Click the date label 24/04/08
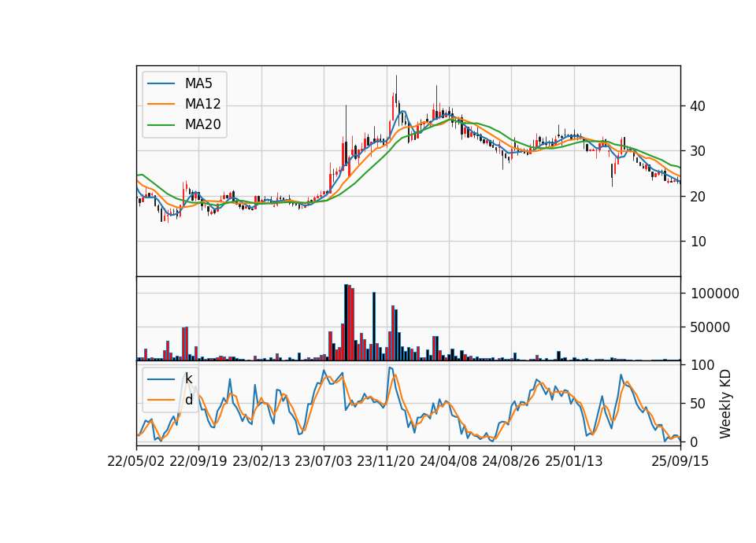Image resolution: width=756 pixels, height=543 pixels. [448, 461]
